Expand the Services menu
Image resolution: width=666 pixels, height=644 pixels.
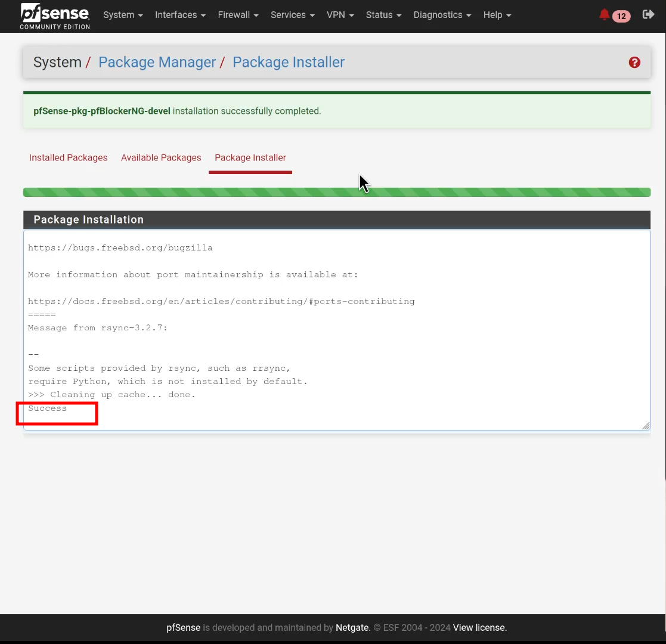pyautogui.click(x=293, y=15)
